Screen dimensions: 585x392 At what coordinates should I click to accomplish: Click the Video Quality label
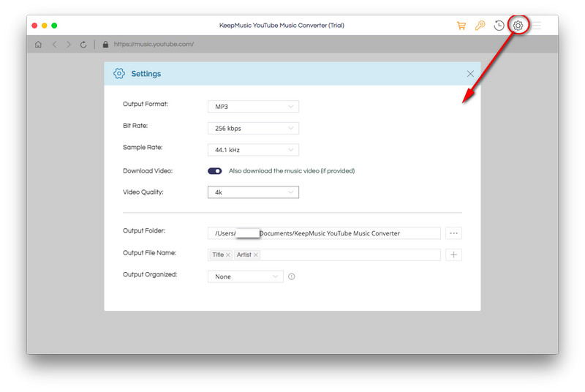coord(143,192)
